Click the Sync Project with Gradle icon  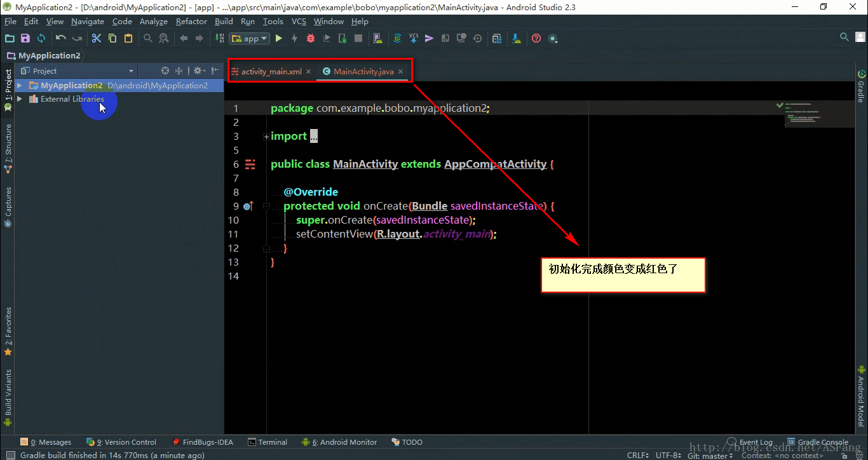[397, 38]
